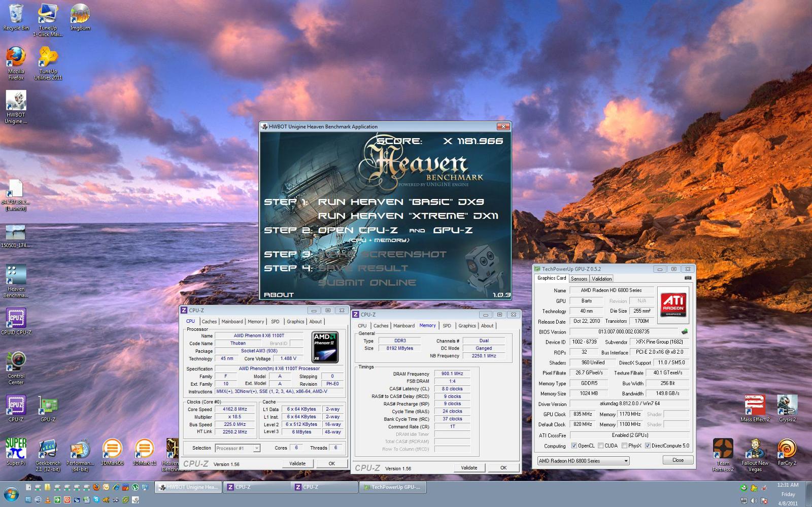The width and height of the screenshot is (812, 507).
Task: Toggle the CUDA checkbox in GPU-Z
Action: (x=601, y=446)
